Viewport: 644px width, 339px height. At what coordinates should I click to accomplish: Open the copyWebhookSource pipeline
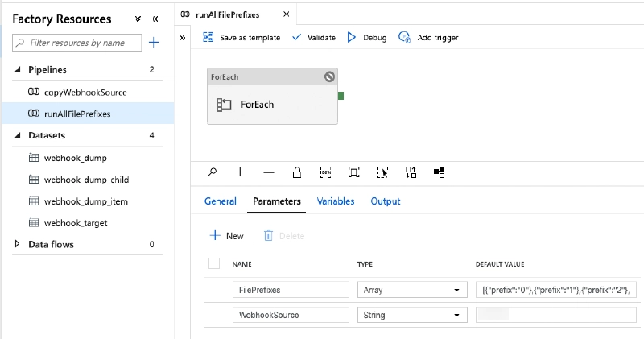[85, 93]
